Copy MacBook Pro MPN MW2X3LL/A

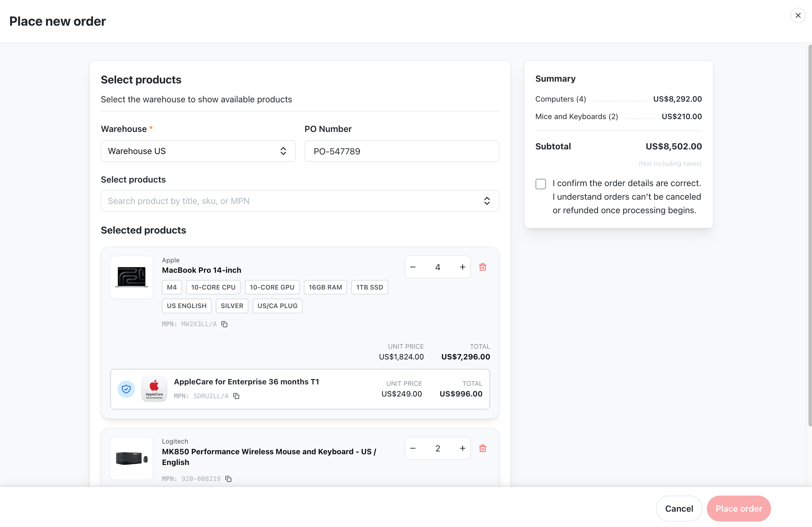click(224, 324)
